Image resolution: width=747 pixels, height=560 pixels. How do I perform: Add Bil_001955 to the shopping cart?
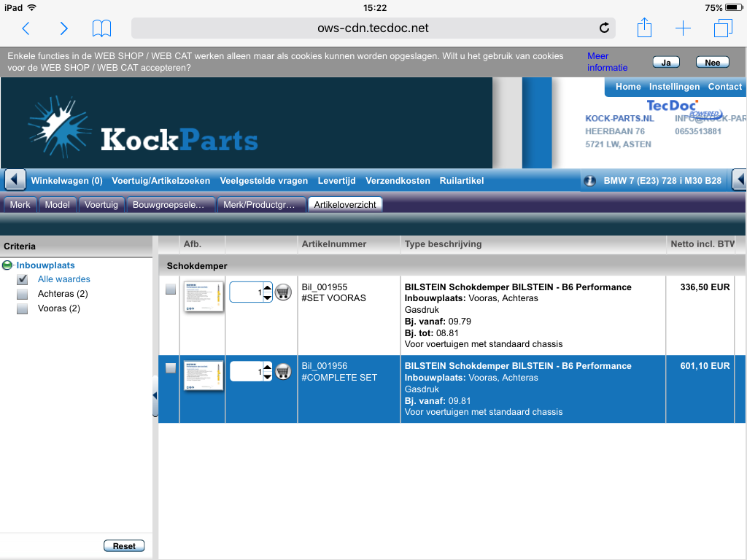[x=283, y=292]
